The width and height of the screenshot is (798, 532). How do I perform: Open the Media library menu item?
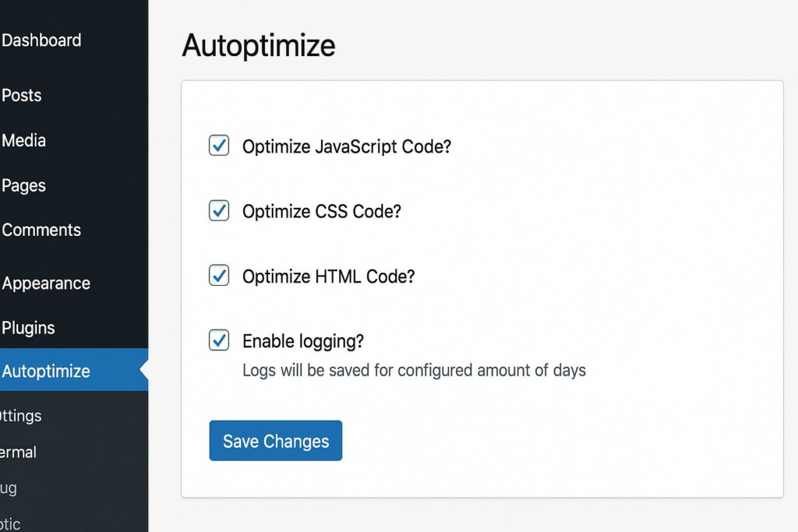pos(24,141)
